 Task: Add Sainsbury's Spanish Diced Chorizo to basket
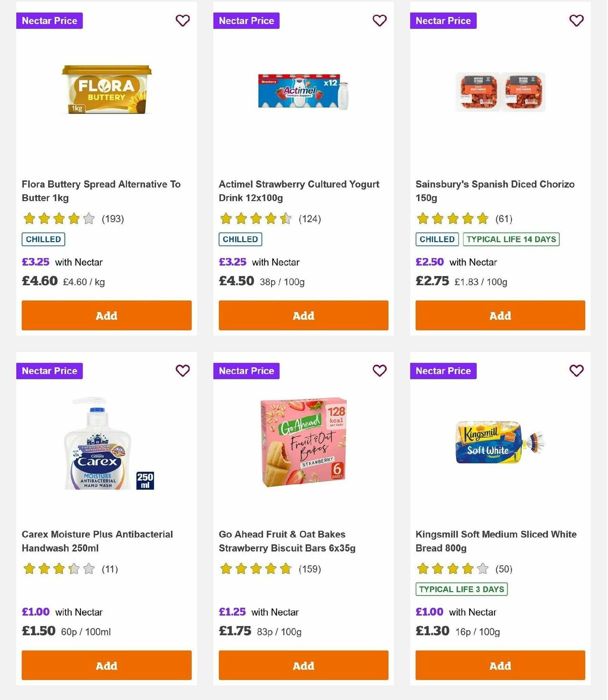click(x=500, y=315)
